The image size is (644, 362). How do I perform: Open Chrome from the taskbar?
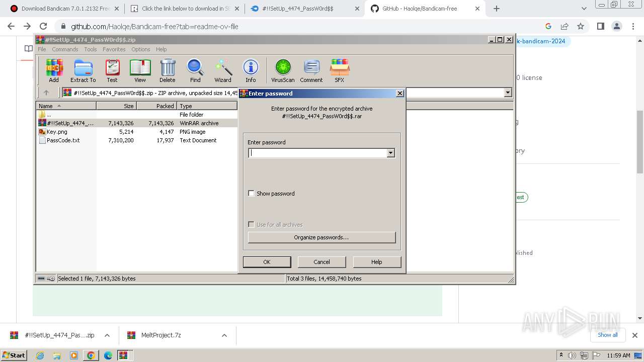[x=91, y=355]
